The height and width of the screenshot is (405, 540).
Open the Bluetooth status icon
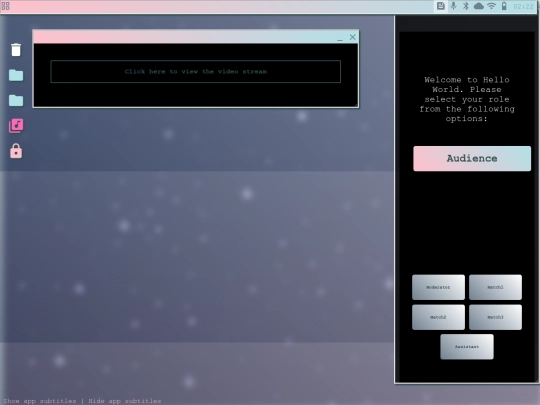coord(466,6)
